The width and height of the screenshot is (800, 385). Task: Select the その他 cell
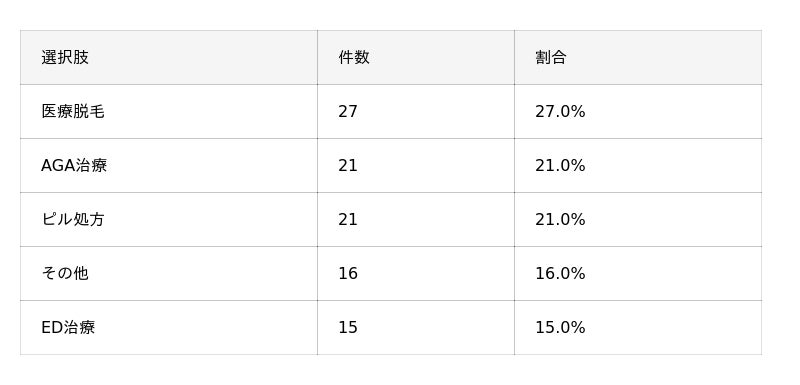(x=169, y=273)
